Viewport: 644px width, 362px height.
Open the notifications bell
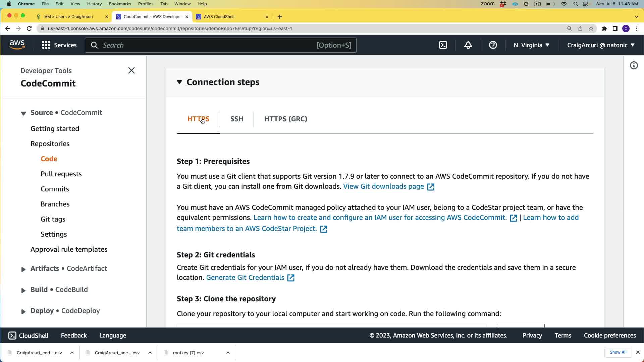[x=468, y=45]
